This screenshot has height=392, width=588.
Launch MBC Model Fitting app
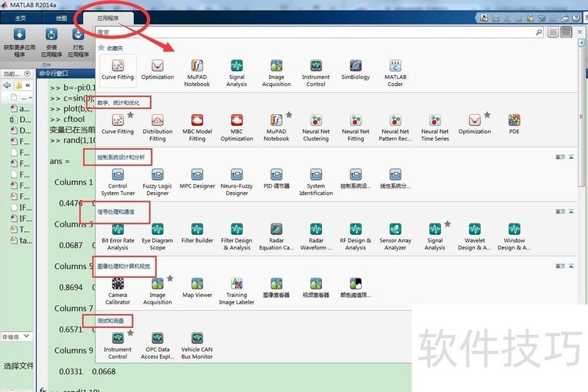pos(197,128)
